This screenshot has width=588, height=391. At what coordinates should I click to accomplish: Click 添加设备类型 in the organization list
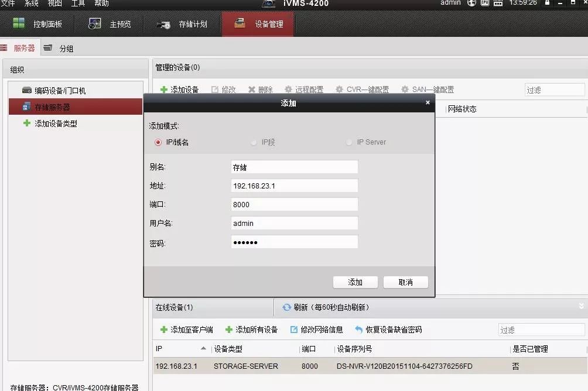(56, 124)
